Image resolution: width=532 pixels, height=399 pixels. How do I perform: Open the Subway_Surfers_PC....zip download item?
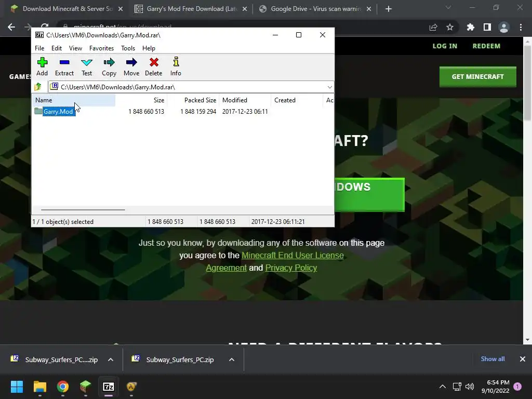click(54, 360)
